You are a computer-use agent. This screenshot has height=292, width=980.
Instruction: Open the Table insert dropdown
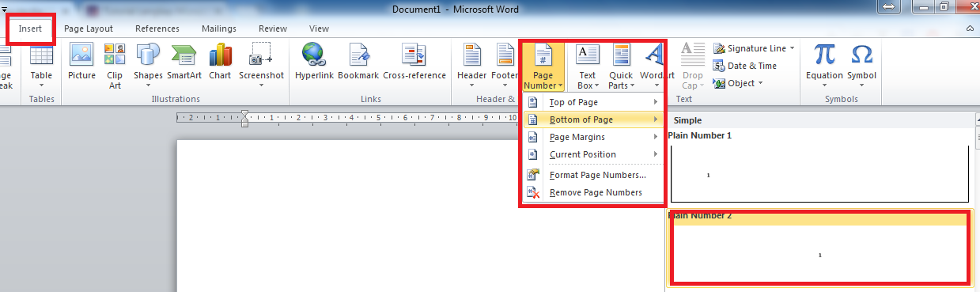pyautogui.click(x=41, y=66)
